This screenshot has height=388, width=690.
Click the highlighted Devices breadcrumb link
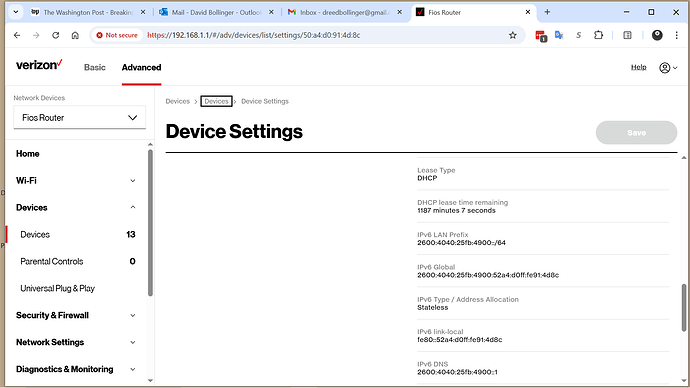(216, 101)
